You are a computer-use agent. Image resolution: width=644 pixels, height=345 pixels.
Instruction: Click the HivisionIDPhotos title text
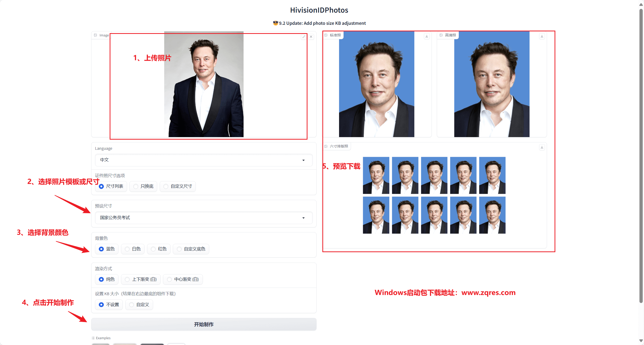click(x=319, y=10)
